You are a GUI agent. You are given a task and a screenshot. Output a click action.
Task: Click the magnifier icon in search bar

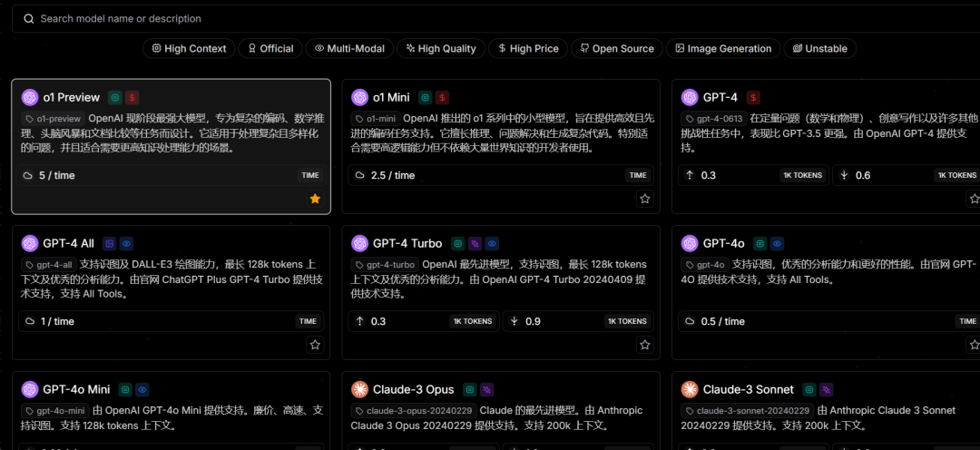coord(28,19)
